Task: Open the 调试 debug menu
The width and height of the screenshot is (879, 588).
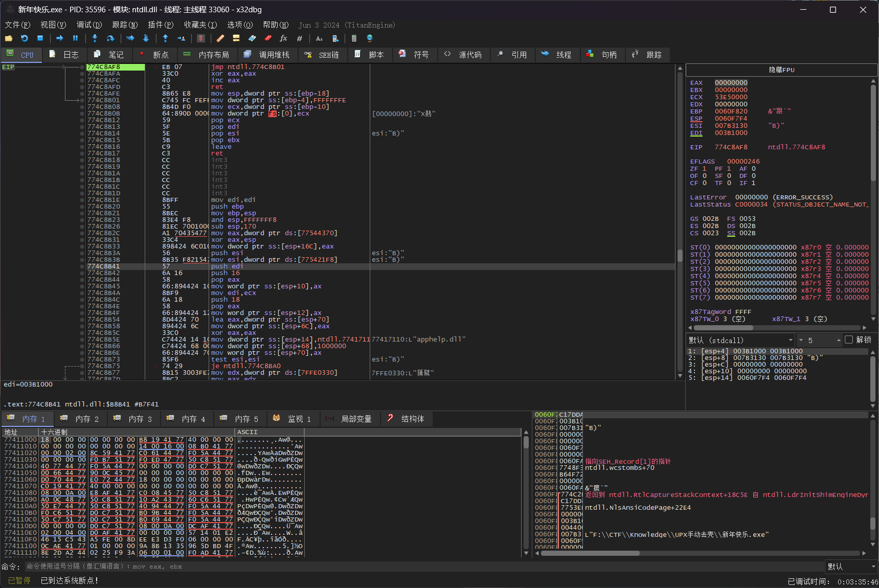Action: coord(89,25)
